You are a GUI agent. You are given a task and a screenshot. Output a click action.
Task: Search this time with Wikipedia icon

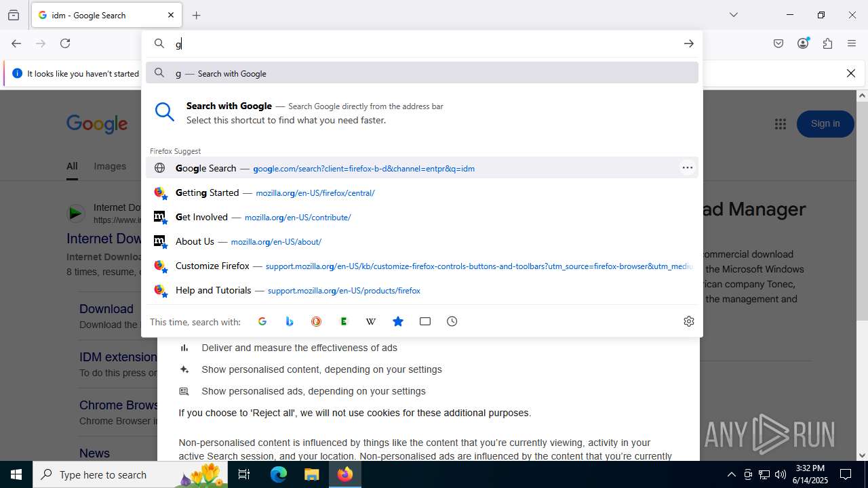click(x=371, y=321)
